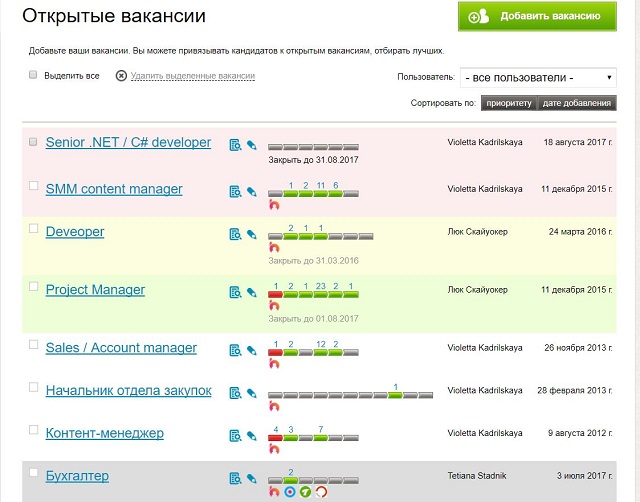Click hh job board icon under Контент-менеджер
This screenshot has height=502, width=640.
click(x=275, y=450)
